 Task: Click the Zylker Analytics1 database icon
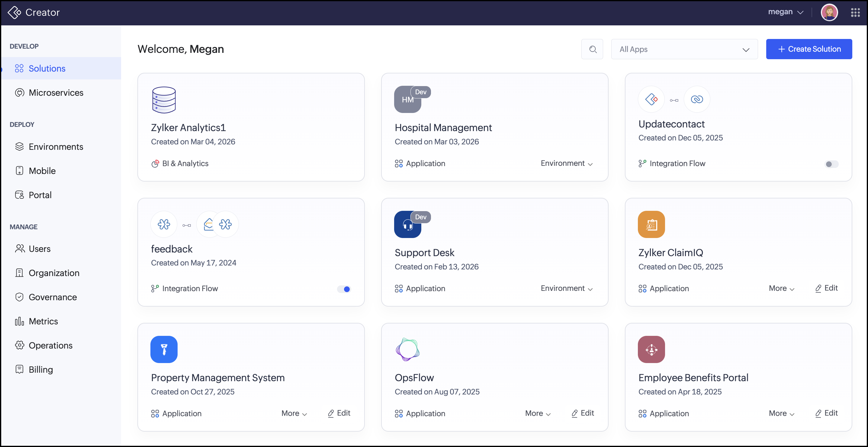click(164, 100)
